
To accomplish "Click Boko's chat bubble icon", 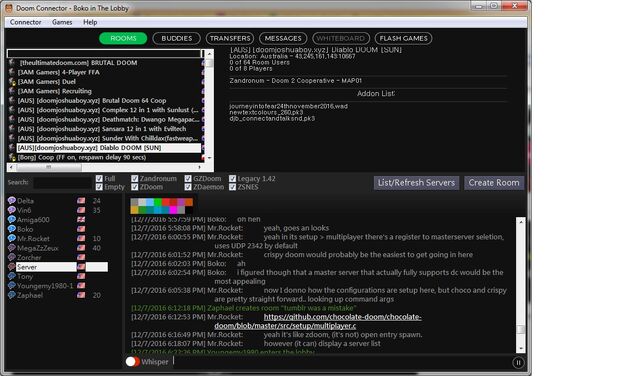I will 11,229.
